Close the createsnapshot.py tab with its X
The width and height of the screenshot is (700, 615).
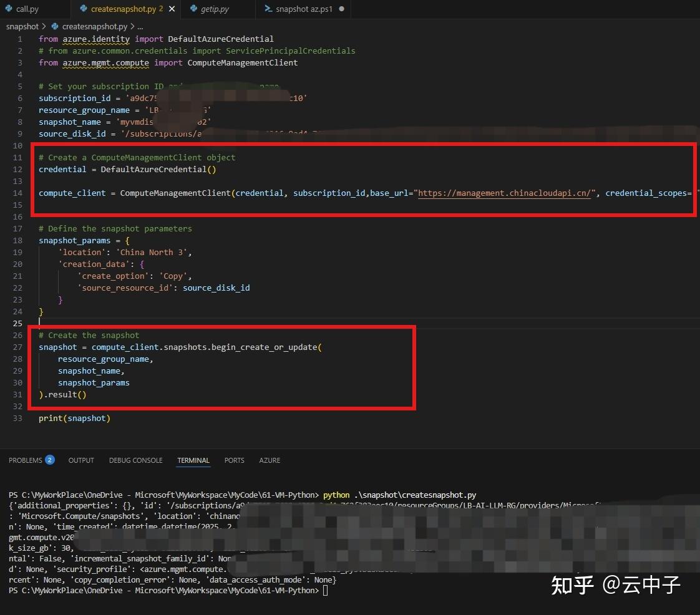172,9
